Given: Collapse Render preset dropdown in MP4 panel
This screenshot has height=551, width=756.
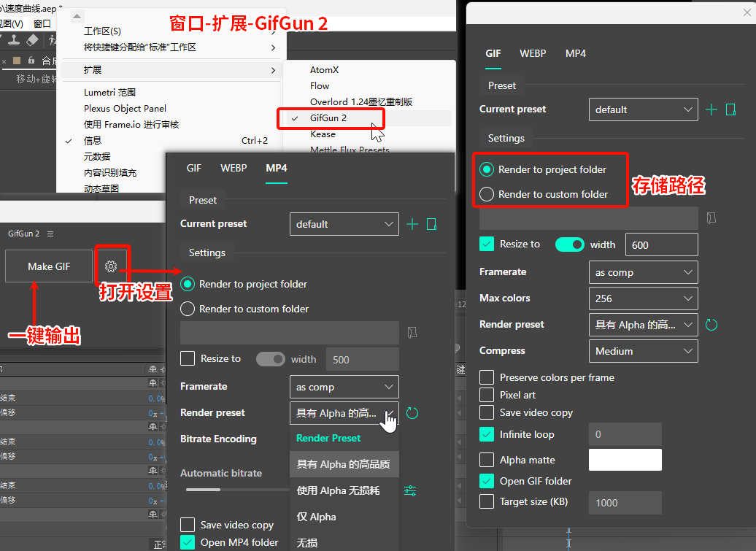Looking at the screenshot, I should point(344,413).
